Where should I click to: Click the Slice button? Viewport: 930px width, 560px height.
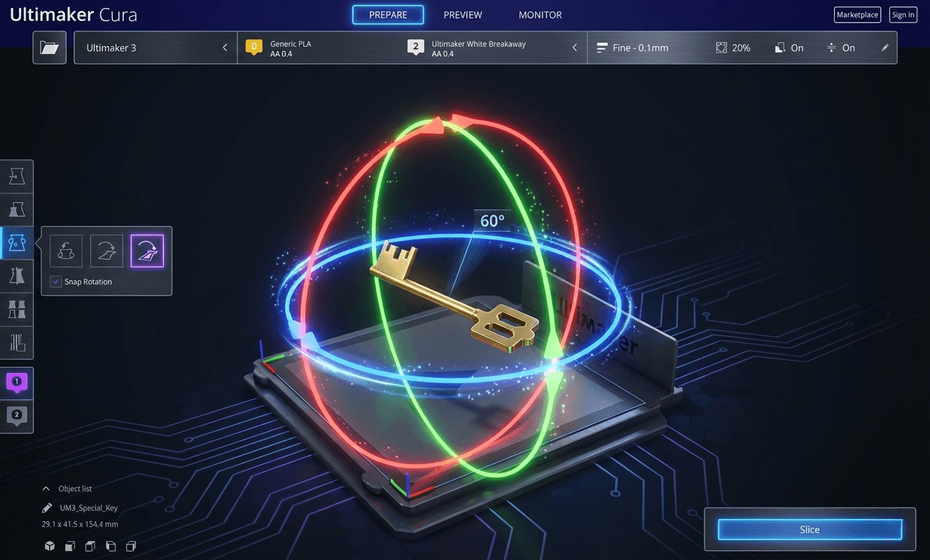[810, 530]
